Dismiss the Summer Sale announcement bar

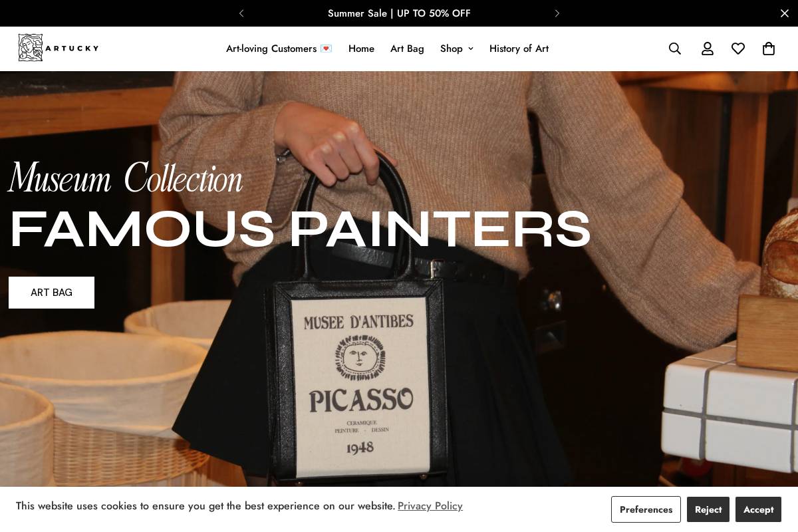[x=785, y=13]
